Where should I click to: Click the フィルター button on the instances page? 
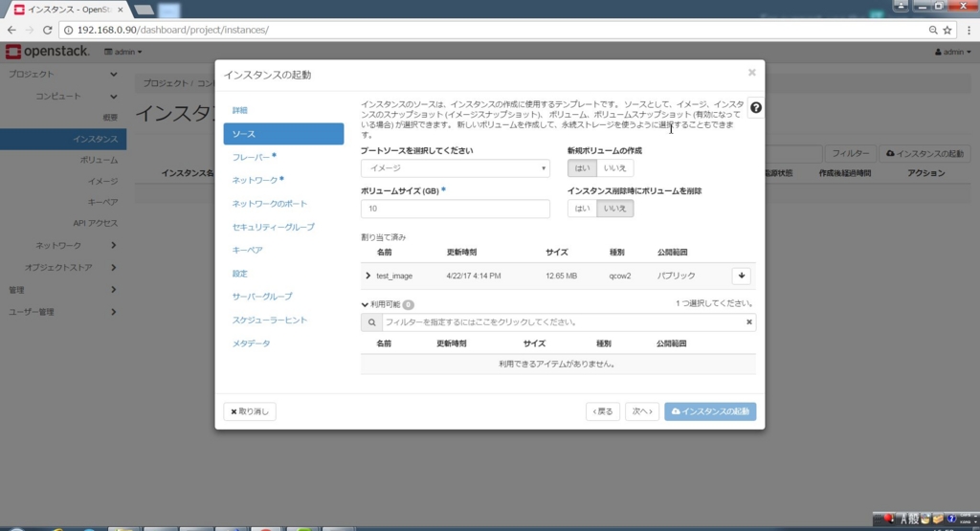coord(850,154)
